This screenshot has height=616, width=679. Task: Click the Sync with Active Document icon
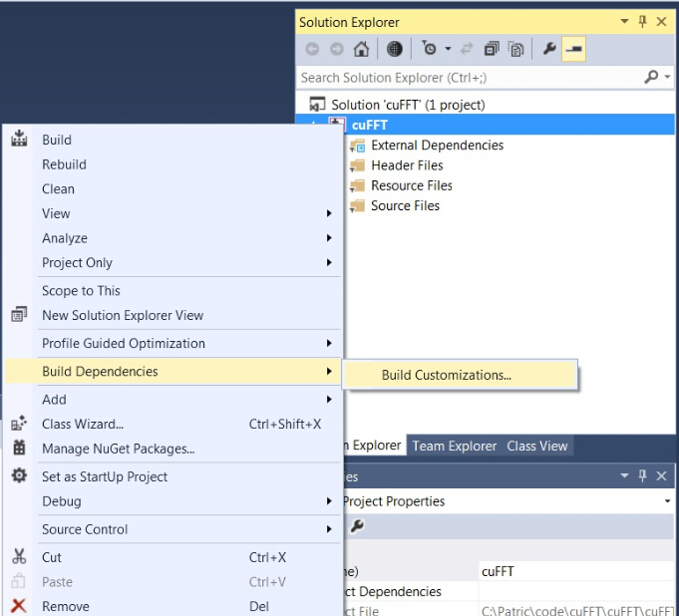click(x=467, y=49)
